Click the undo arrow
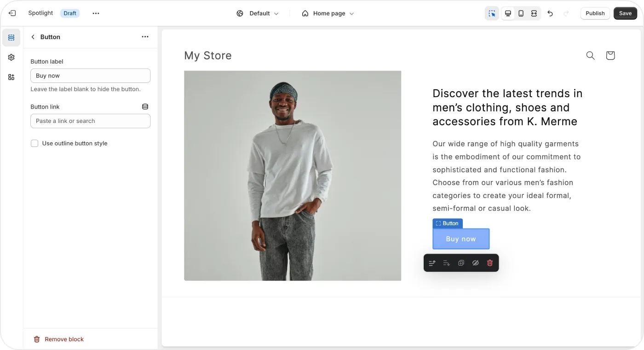Image resolution: width=644 pixels, height=350 pixels. click(550, 14)
